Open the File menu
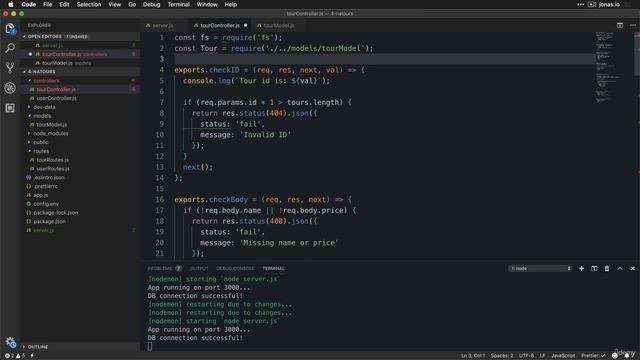The width and height of the screenshot is (640, 360). [48, 4]
